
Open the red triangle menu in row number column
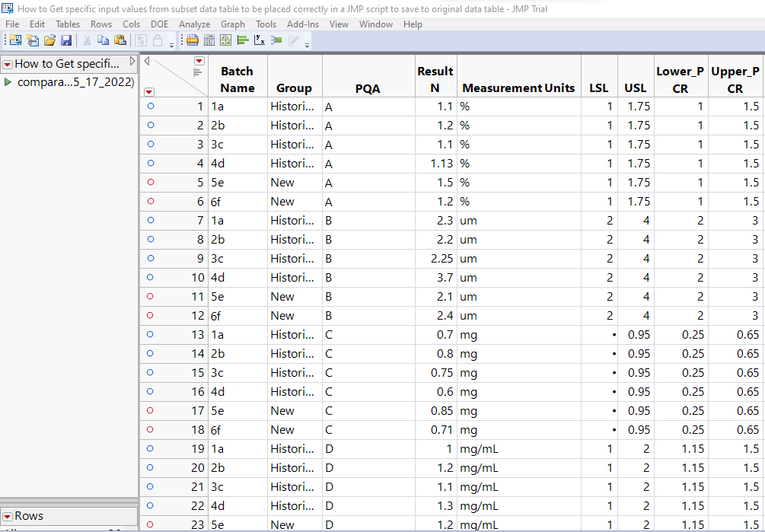tap(149, 91)
